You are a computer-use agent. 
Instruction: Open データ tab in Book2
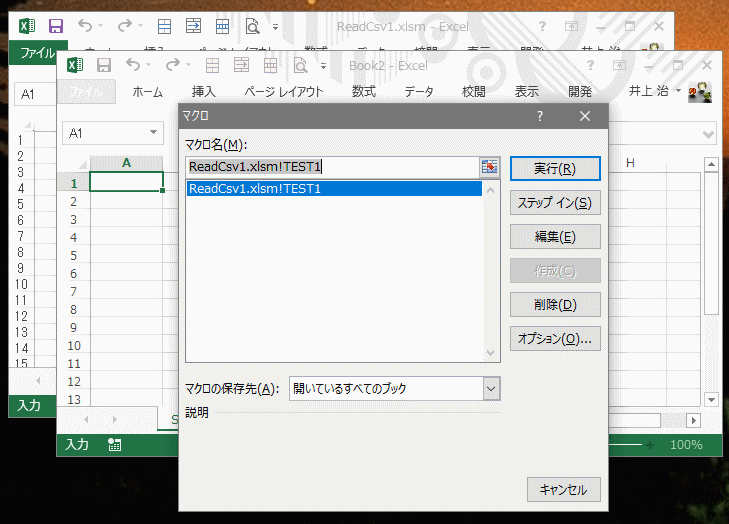pyautogui.click(x=419, y=92)
